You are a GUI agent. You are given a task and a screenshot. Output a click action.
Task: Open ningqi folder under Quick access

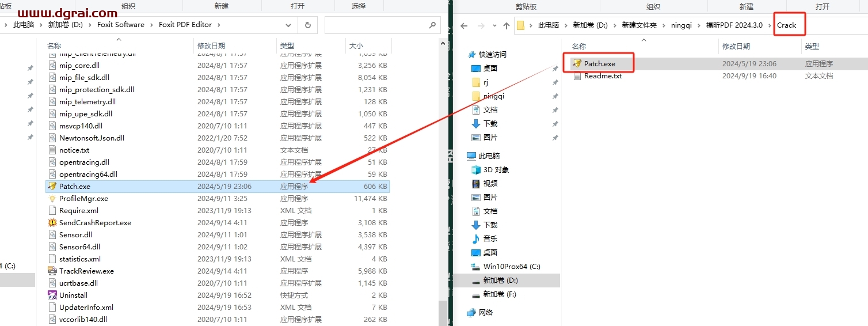tap(488, 96)
